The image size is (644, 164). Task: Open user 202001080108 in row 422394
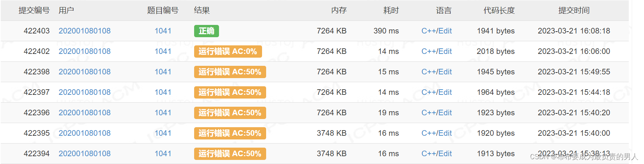85,154
